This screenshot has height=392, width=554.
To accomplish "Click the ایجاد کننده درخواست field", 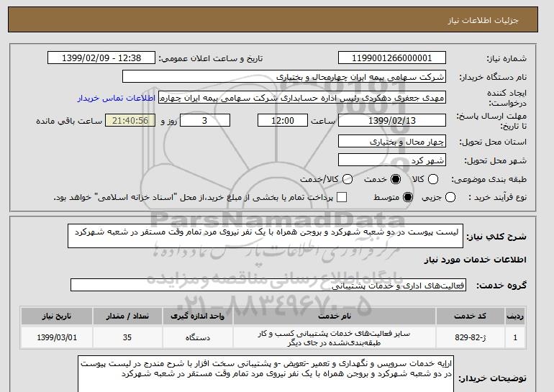I will coord(302,98).
